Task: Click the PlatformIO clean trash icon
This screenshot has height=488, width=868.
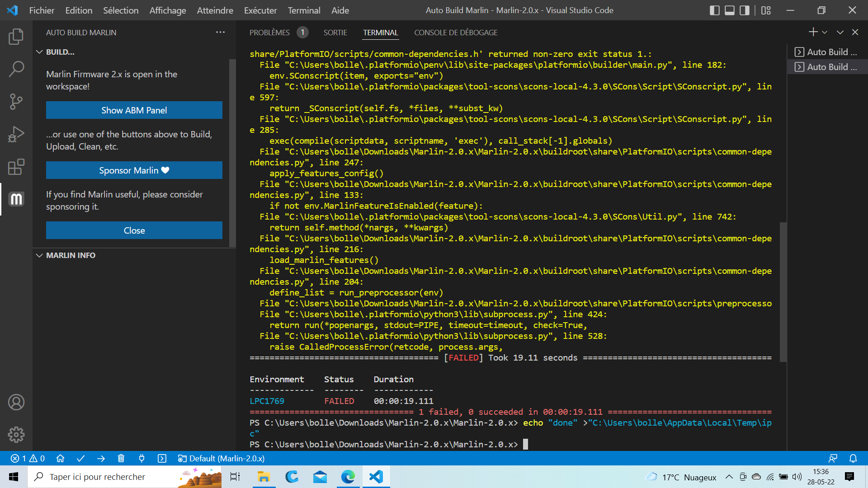Action: click(121, 459)
